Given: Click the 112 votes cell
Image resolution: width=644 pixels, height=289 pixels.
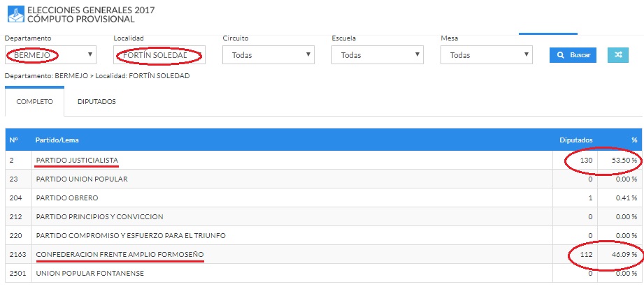Looking at the screenshot, I should click(x=575, y=255).
